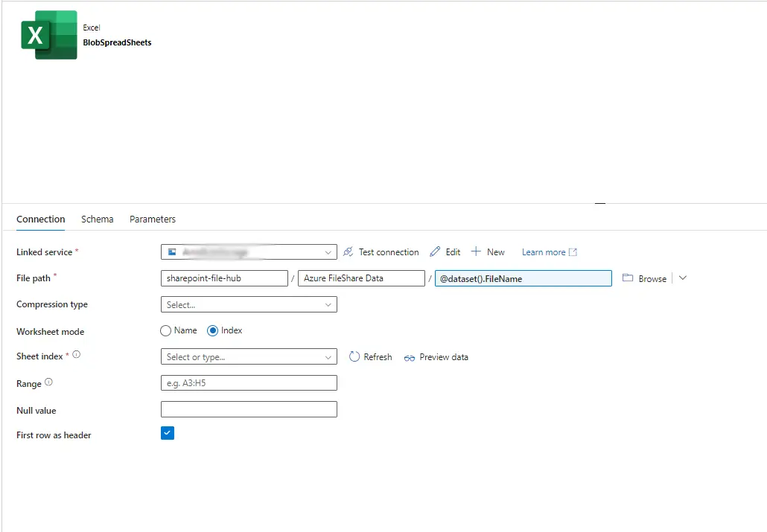Click the Browse folder icon
Viewport: 767px width, 532px height.
628,278
